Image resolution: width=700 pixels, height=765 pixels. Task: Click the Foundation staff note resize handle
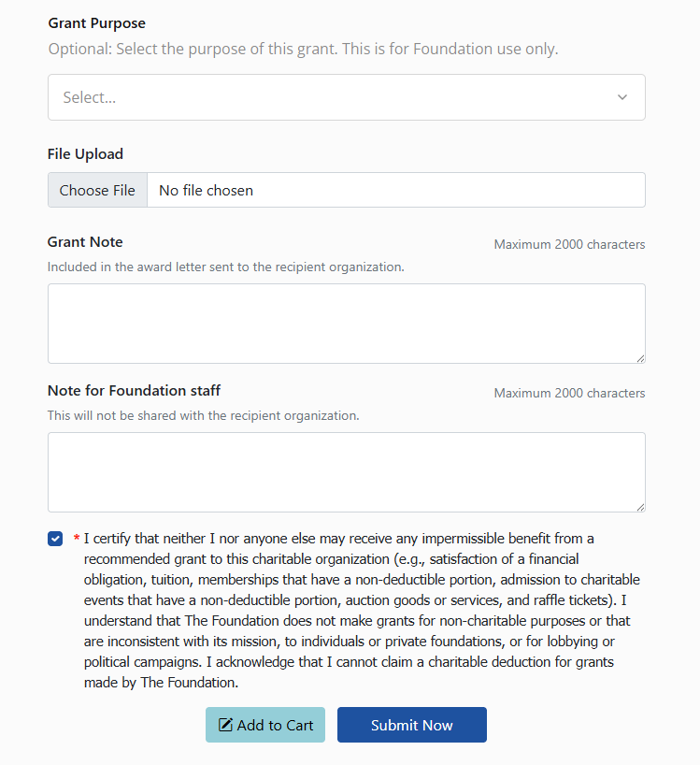pyautogui.click(x=640, y=507)
